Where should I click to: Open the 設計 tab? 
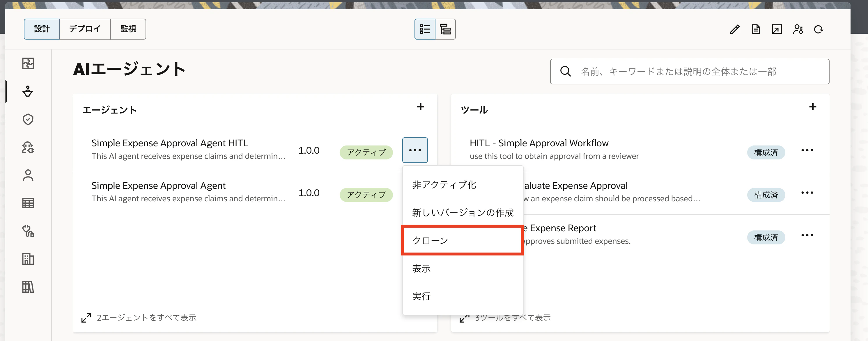[x=42, y=29]
